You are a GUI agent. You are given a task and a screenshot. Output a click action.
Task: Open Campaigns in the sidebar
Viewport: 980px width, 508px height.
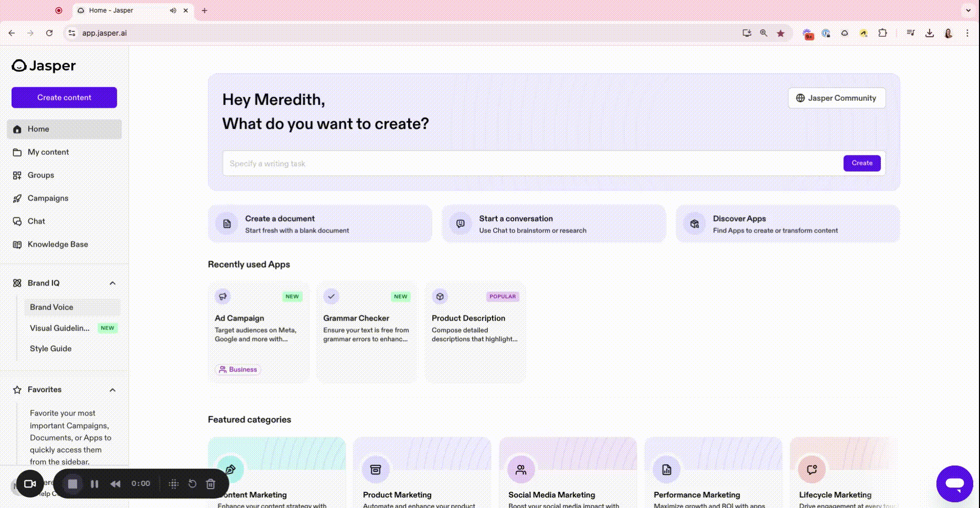[48, 198]
